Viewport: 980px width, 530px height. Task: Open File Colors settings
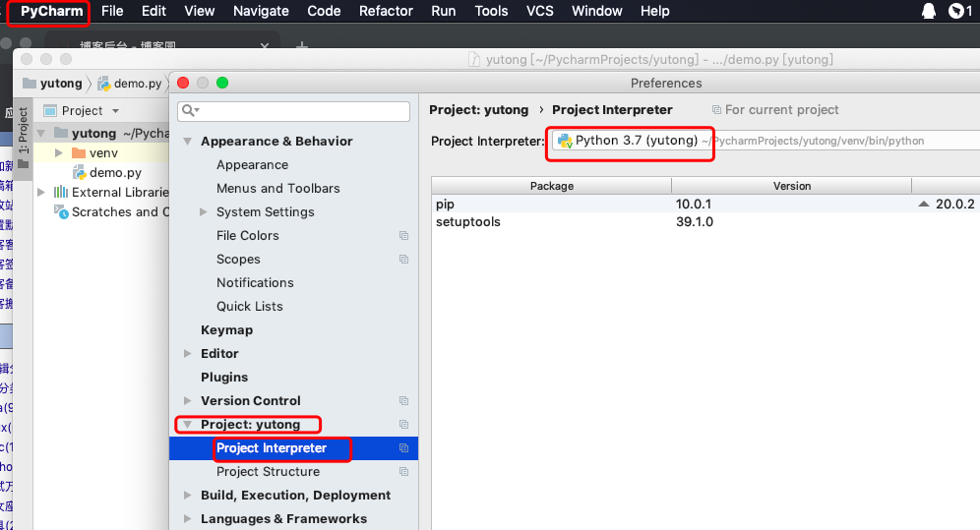coord(248,235)
